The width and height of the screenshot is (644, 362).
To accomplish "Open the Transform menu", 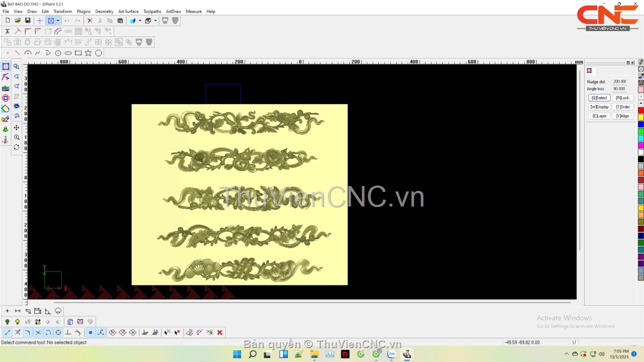I will pyautogui.click(x=63, y=11).
